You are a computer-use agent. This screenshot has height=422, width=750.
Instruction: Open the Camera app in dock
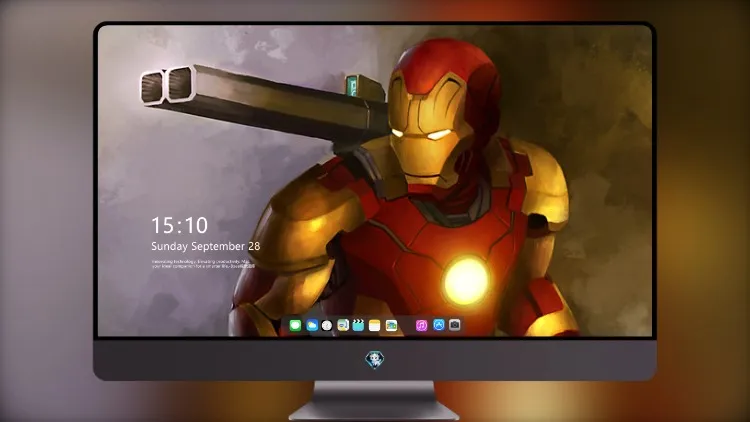pos(454,325)
